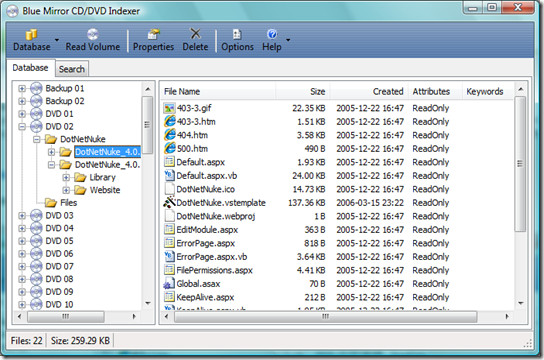
Task: Click the Default.aspx.vb file icon
Action: (169, 175)
